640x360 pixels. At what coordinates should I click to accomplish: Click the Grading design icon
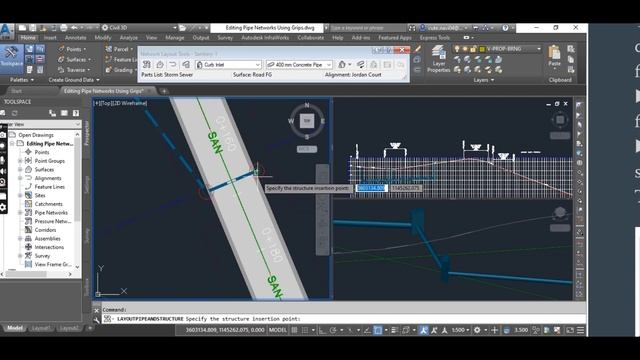[x=109, y=70]
